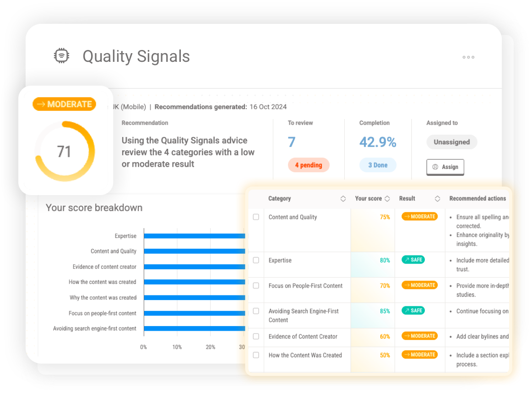
Task: Sort the table by Your score
Action: (388, 198)
